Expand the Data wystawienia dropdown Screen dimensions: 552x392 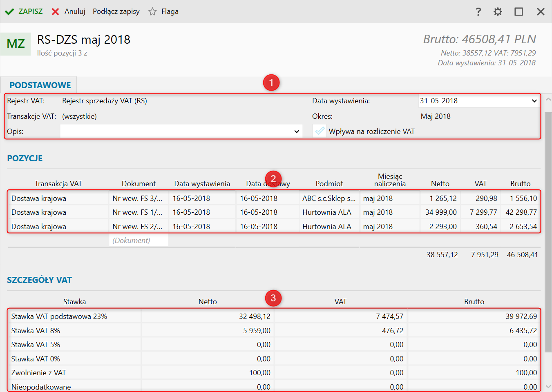pyautogui.click(x=534, y=101)
